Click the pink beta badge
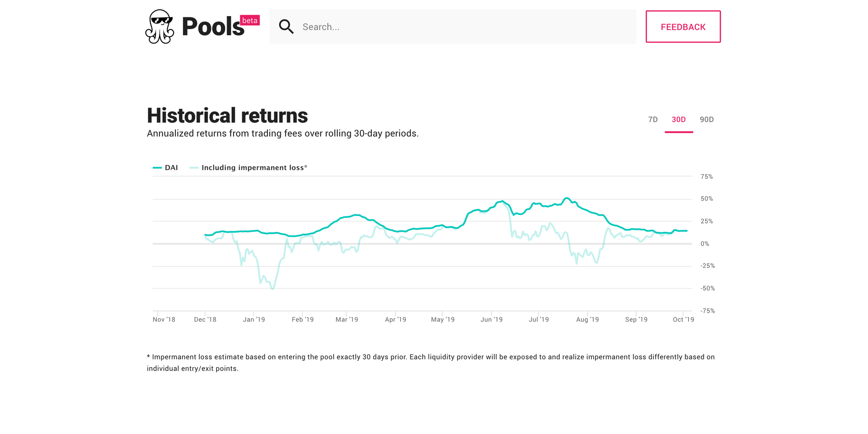 [x=250, y=20]
